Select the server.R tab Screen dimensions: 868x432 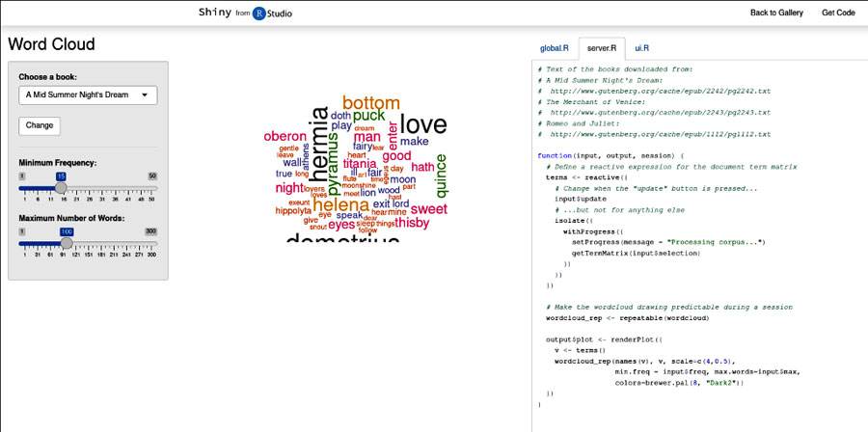pos(602,47)
